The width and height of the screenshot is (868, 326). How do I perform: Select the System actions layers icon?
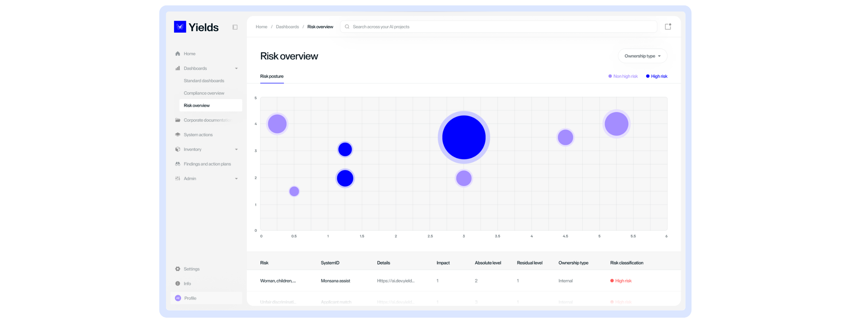(x=178, y=134)
